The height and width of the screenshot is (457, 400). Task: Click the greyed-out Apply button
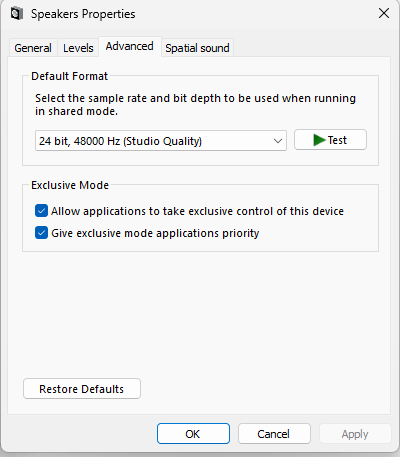point(355,434)
